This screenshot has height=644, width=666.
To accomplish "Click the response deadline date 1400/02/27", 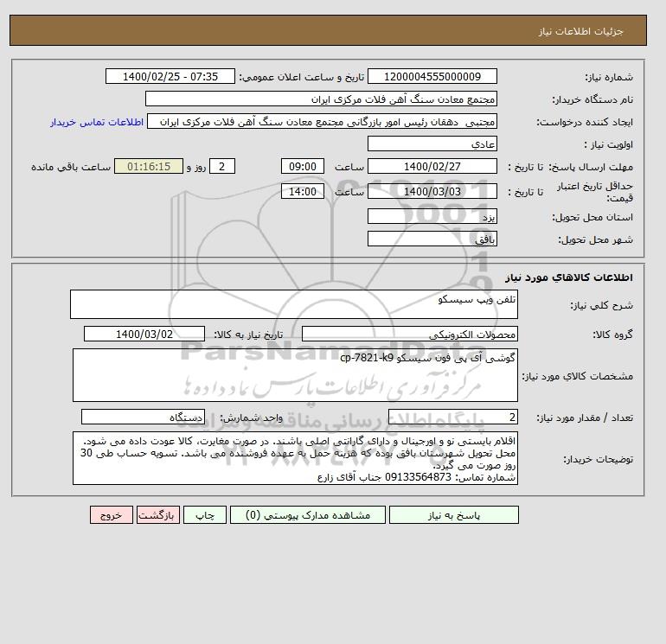I will pyautogui.click(x=432, y=167).
